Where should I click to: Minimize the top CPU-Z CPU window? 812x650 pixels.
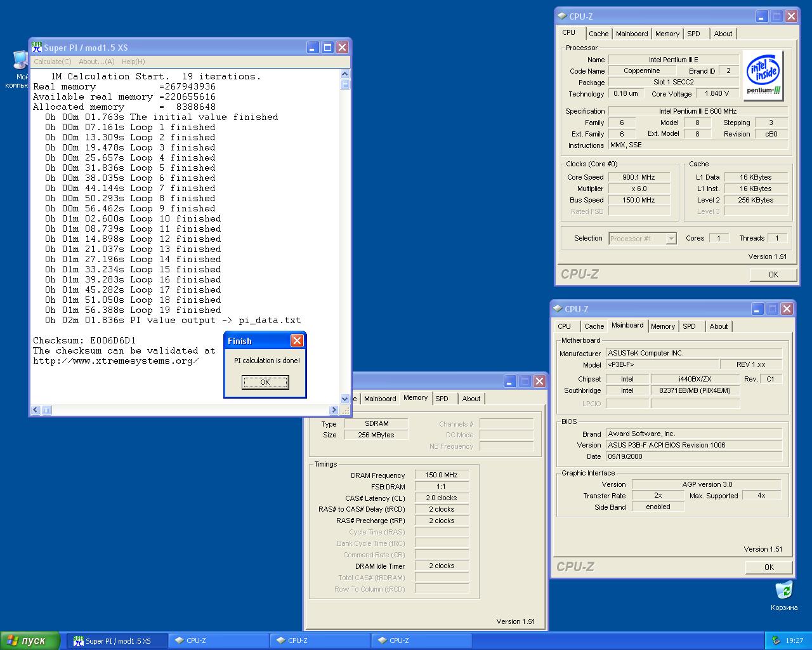(x=762, y=17)
